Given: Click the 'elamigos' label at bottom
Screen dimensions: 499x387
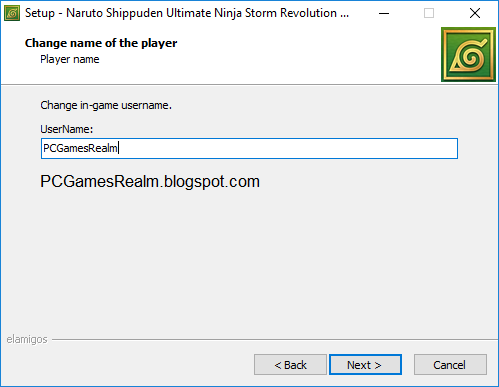Looking at the screenshot, I should pyautogui.click(x=27, y=339).
